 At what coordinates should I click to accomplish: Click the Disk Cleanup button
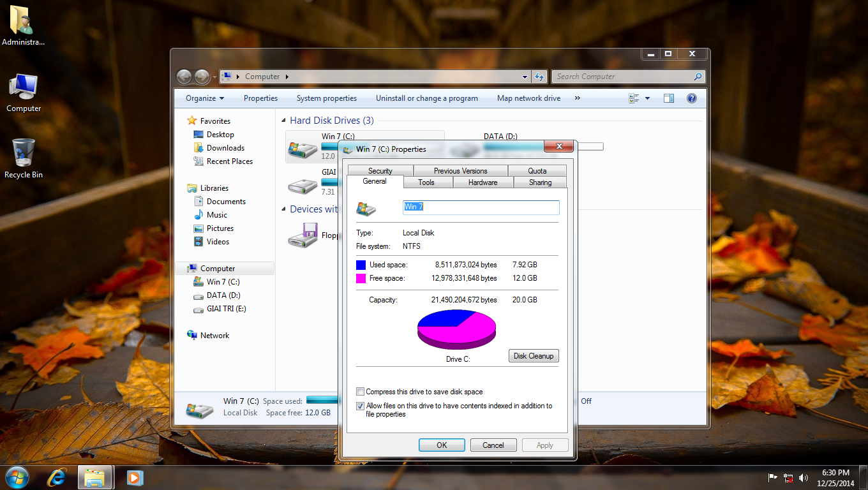[534, 356]
